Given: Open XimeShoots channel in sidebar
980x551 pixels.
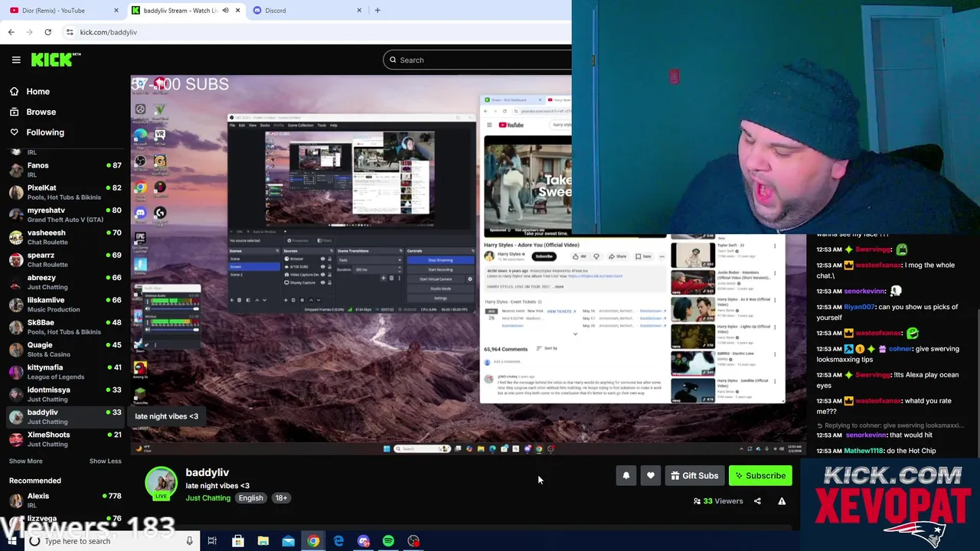Looking at the screenshot, I should point(65,439).
